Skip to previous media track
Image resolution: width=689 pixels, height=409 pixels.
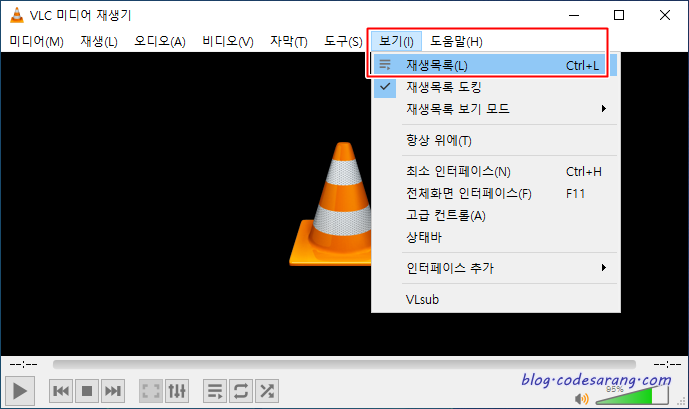tap(61, 391)
